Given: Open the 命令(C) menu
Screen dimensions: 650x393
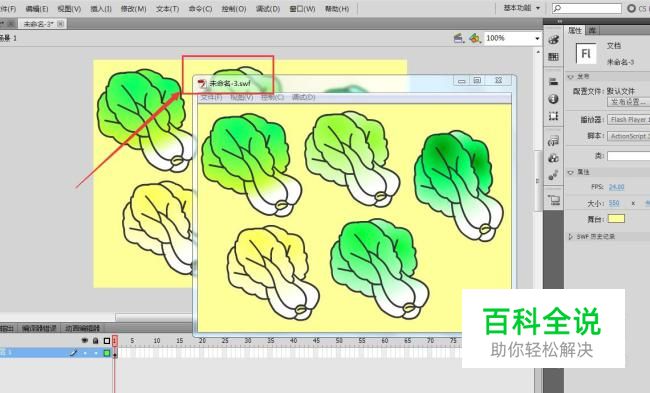Looking at the screenshot, I should point(200,9).
